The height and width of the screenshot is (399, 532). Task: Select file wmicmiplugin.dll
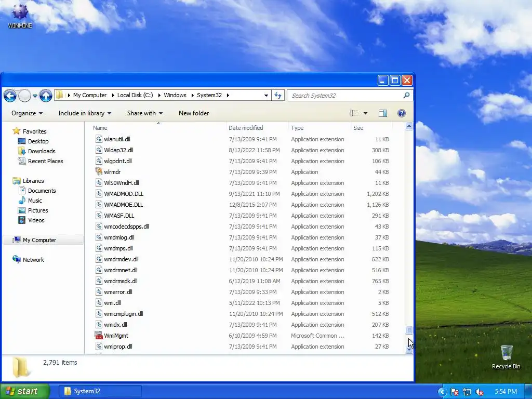[x=124, y=314]
